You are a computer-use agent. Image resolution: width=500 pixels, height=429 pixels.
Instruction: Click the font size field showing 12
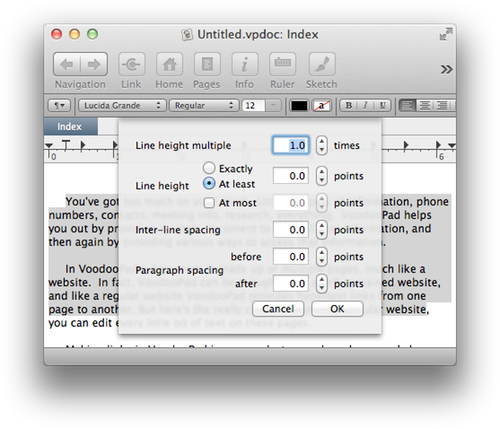253,106
